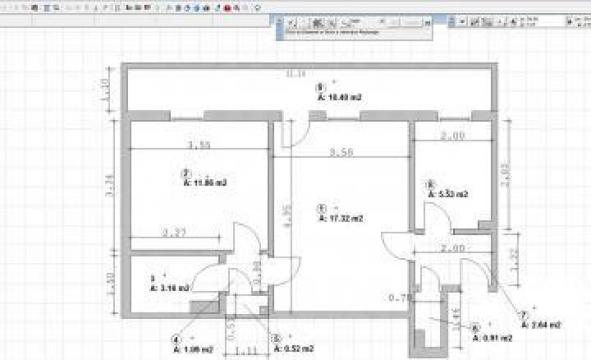Viewport: 591px width, 360px height.
Task: Click the red icon in the top toolbar
Action: point(227,8)
